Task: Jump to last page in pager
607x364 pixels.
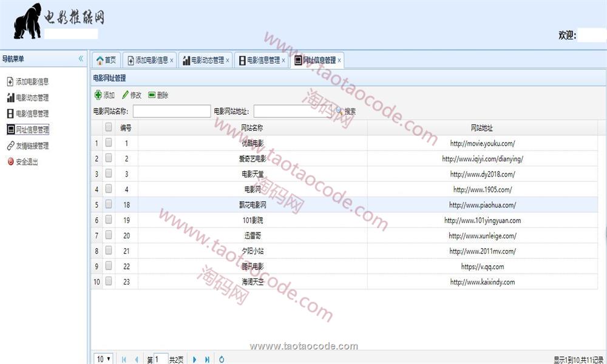Action: tap(208, 359)
